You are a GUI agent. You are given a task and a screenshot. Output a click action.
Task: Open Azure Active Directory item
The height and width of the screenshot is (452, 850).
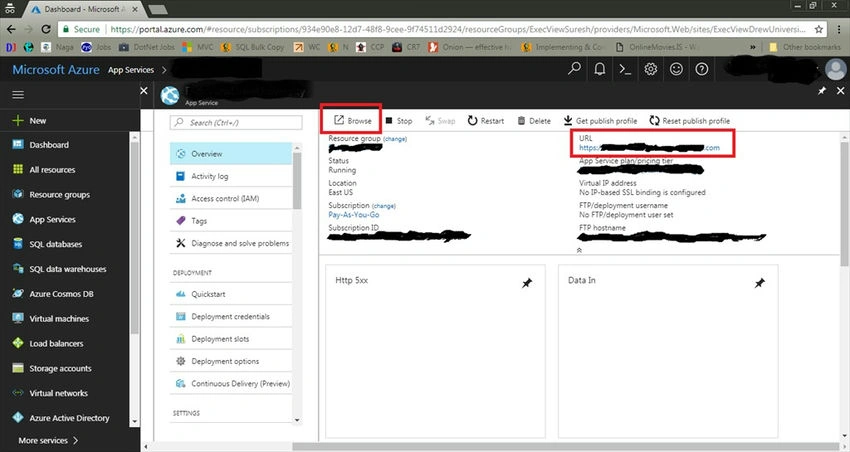(x=61, y=418)
